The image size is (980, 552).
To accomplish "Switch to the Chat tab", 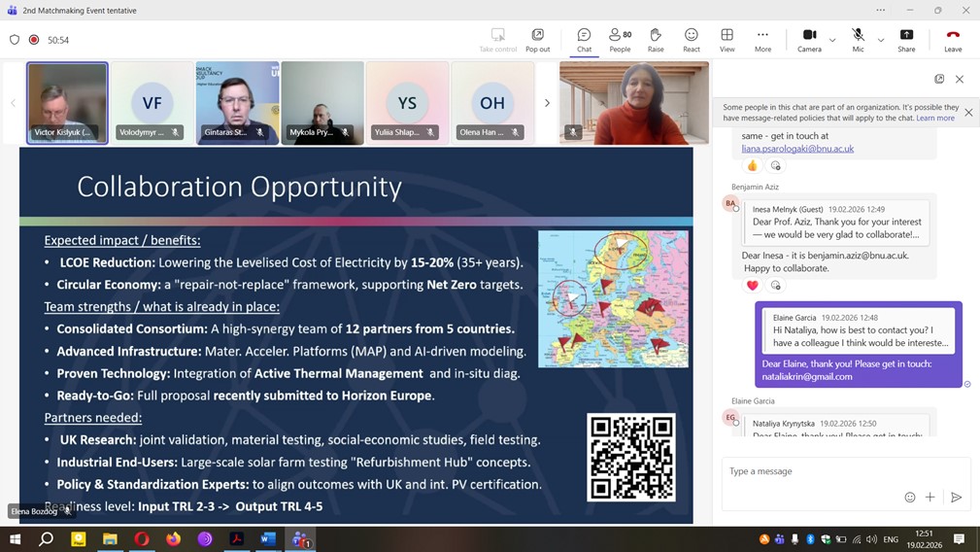I will (584, 40).
